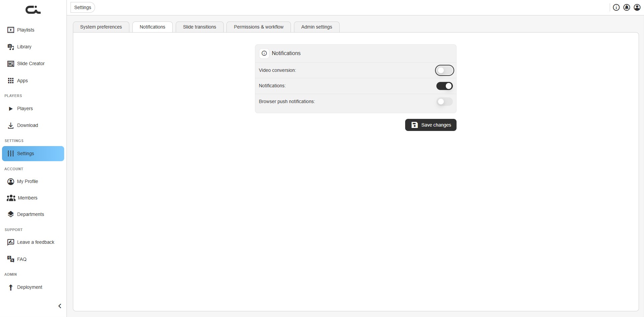
Task: Click the Slide Creator icon
Action: click(11, 63)
